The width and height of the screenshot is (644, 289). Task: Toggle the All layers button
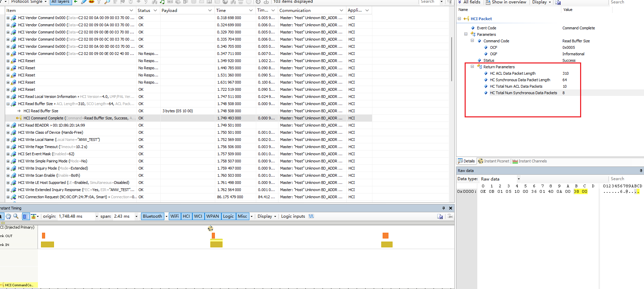pos(60,2)
